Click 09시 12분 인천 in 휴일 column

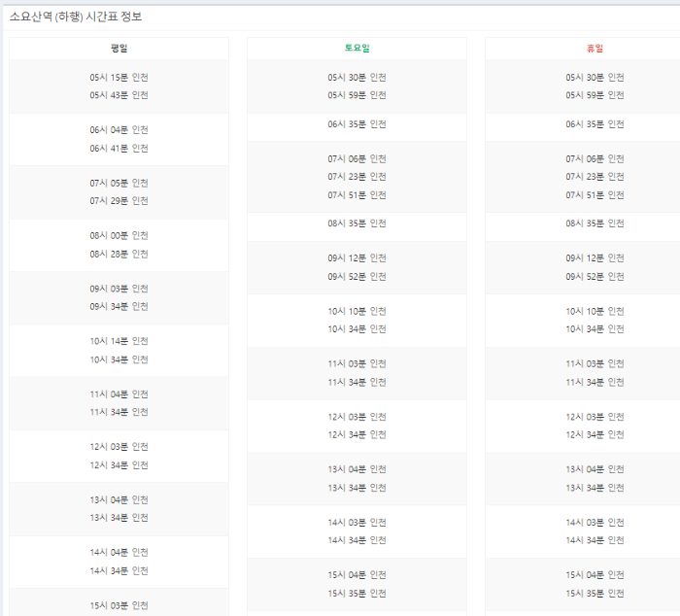tap(595, 258)
